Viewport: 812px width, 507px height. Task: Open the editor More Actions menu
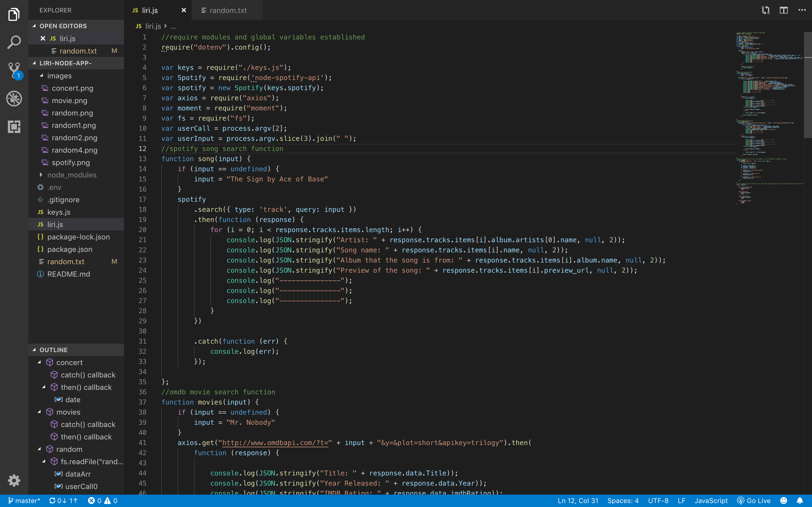pos(802,10)
